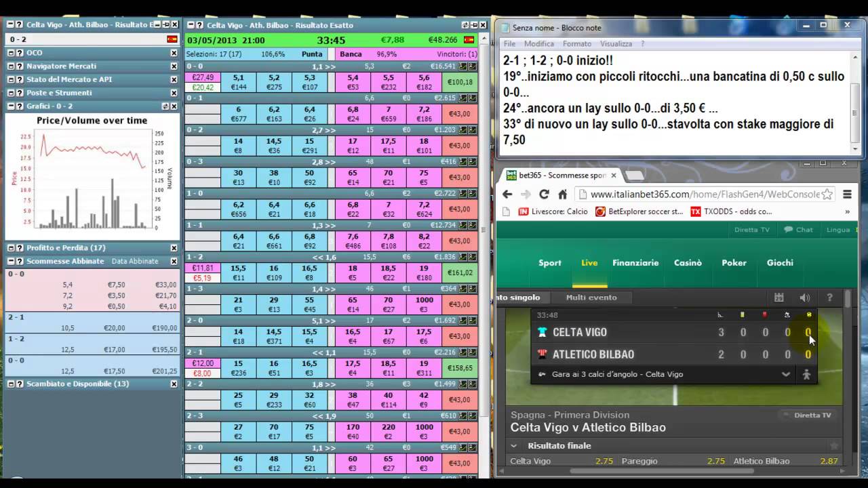
Task: Click bet365 URL address bar
Action: (x=704, y=195)
